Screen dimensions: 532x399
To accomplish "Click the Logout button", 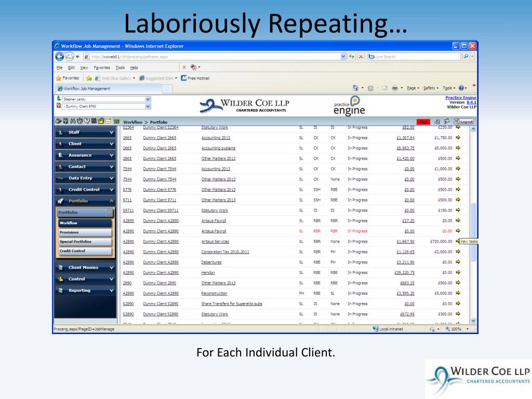I will (464, 122).
